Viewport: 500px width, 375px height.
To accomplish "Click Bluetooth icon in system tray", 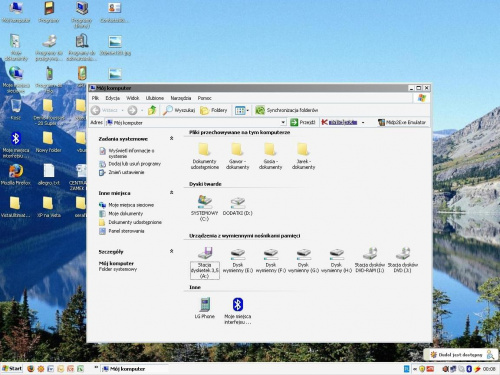I will tap(469, 369).
